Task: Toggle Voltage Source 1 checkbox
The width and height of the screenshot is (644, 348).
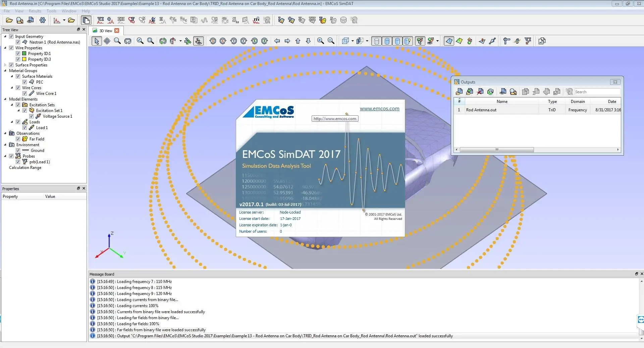Action: (32, 116)
